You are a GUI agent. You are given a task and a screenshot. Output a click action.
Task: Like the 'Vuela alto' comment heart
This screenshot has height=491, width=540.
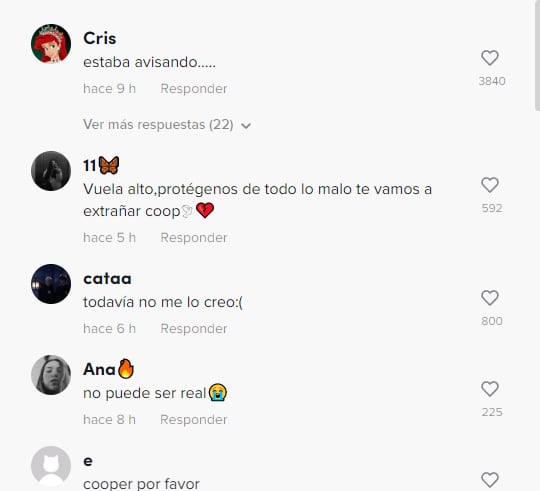tap(490, 185)
